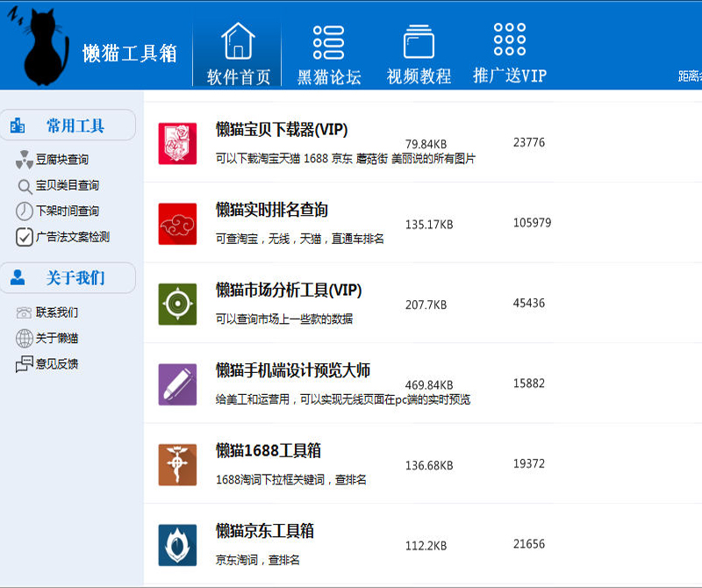Open 懒猫手机端设计预览大师 title

(x=293, y=370)
